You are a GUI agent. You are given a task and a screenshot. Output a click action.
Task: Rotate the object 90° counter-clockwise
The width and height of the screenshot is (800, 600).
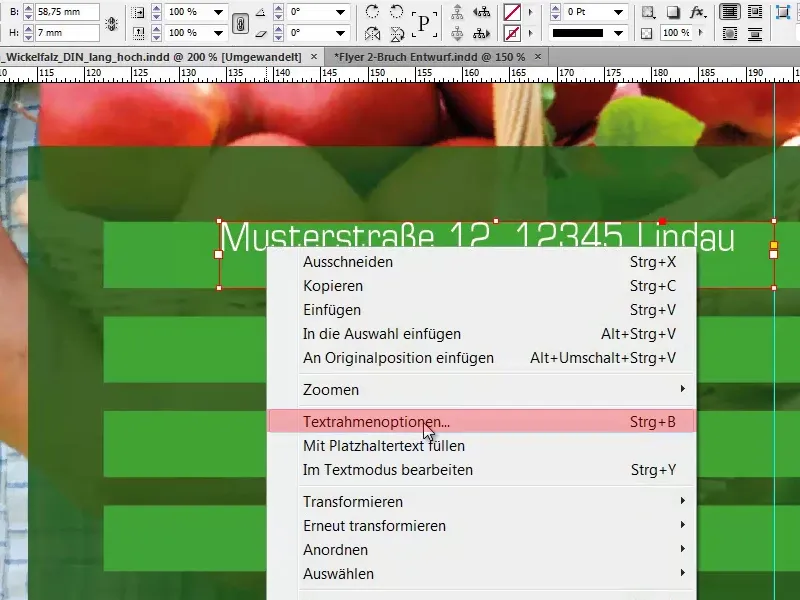396,11
